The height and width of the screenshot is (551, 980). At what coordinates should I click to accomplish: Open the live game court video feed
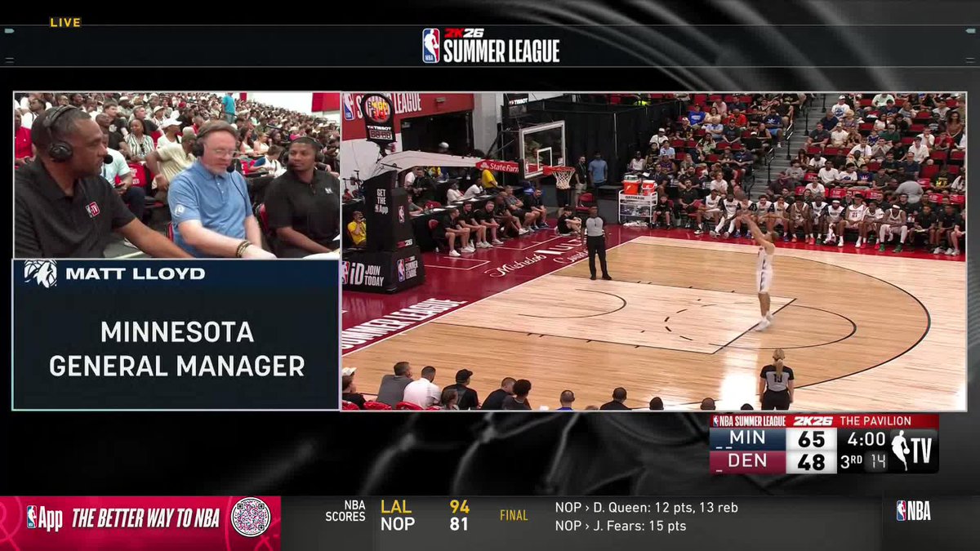click(x=653, y=251)
